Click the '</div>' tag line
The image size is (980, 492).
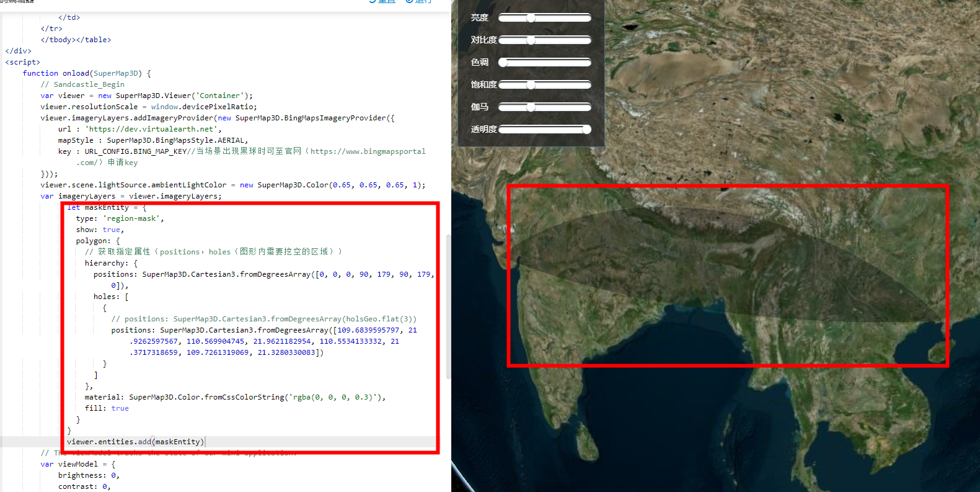point(18,51)
